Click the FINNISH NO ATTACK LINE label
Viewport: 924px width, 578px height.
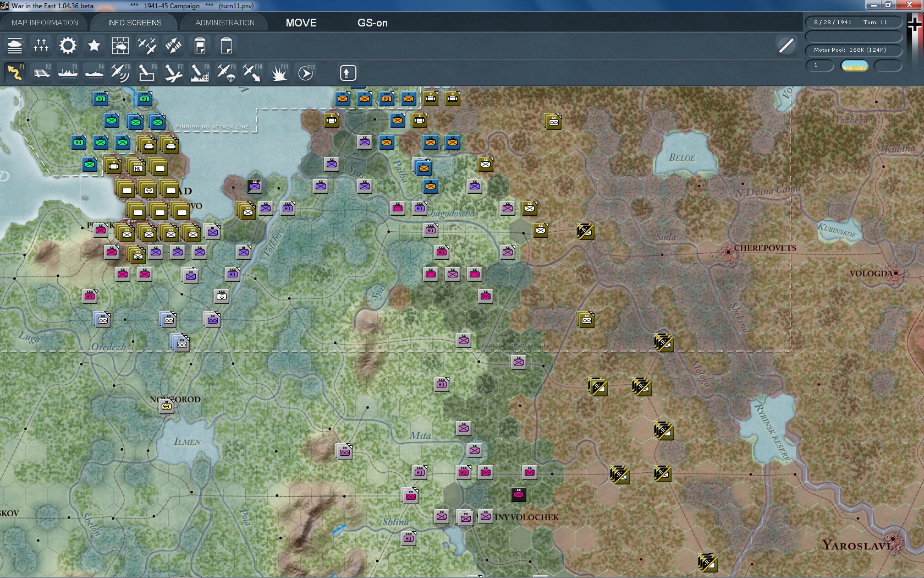pyautogui.click(x=212, y=127)
